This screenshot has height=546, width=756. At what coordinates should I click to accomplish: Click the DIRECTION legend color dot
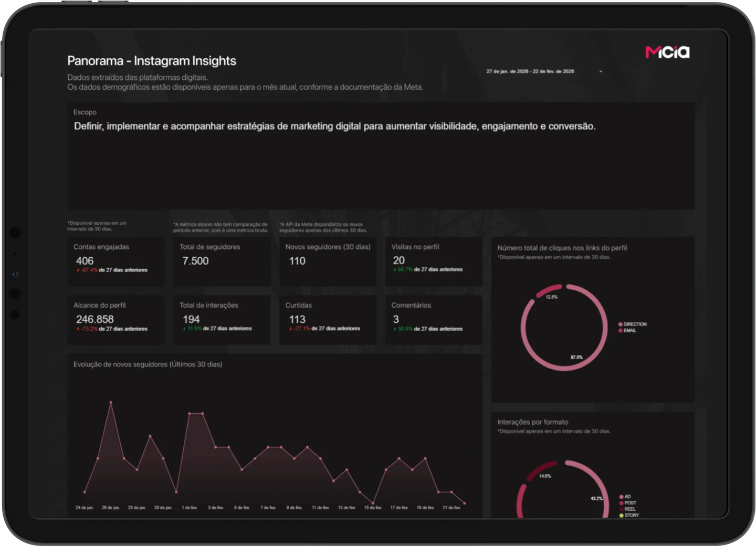621,324
